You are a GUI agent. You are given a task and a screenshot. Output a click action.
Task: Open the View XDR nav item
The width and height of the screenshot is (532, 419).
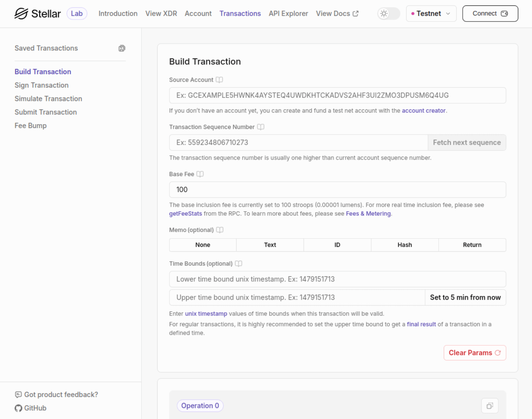click(161, 13)
